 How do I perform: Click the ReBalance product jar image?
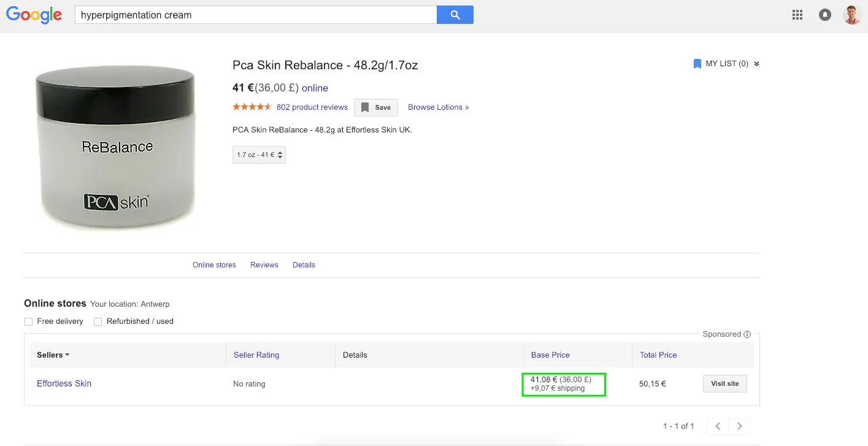click(117, 147)
